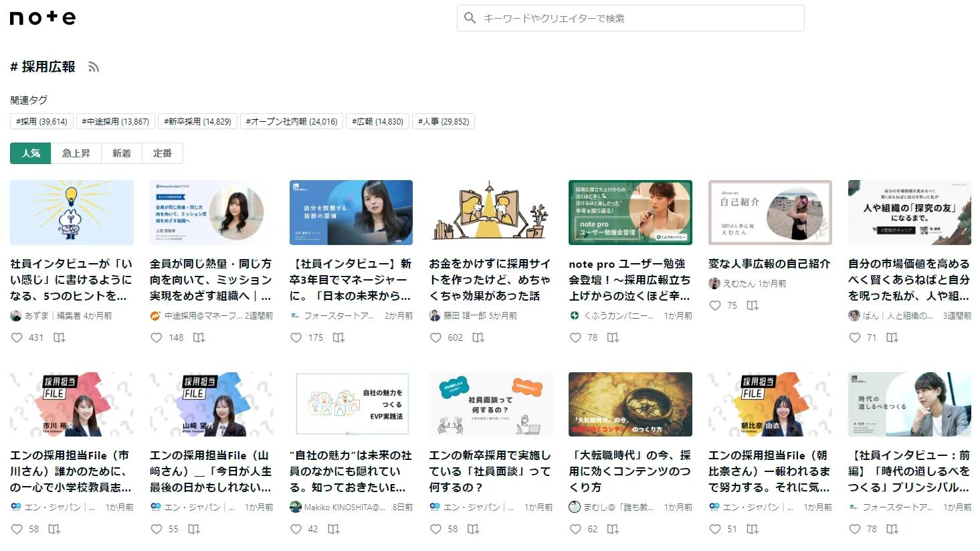Like the article with 431 likes
The height and width of the screenshot is (551, 980).
[17, 337]
